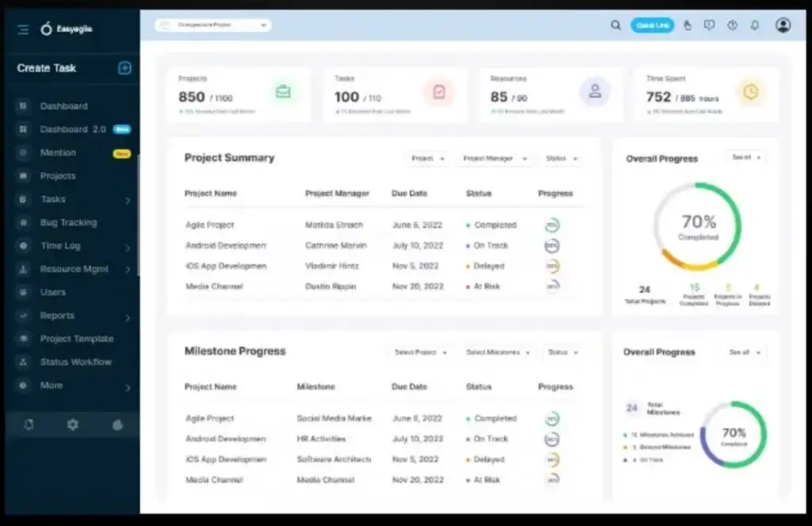Click the Social Media Marke milestone cell
The image size is (812, 526).
point(334,418)
